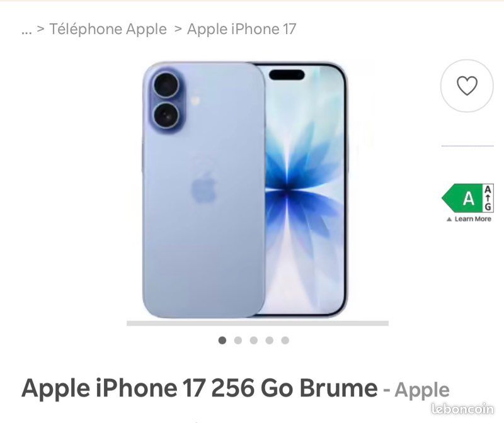Click the leboncoin watermark logo

(x=462, y=409)
